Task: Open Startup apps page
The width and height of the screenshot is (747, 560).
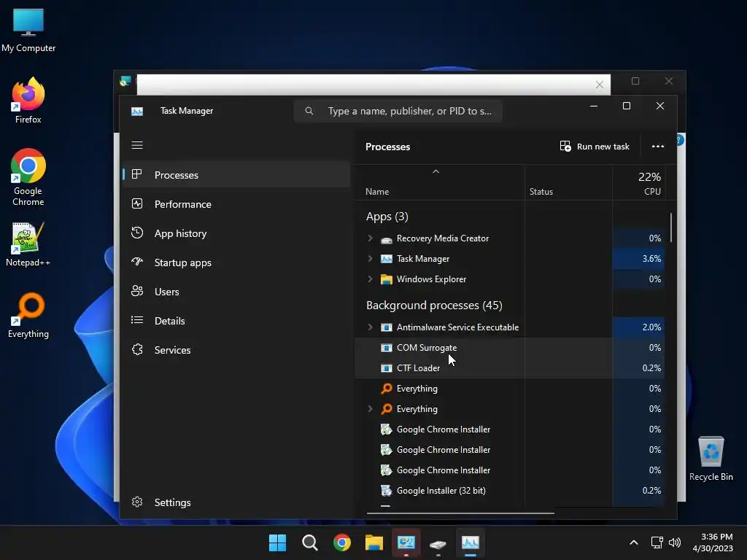Action: (x=236, y=262)
